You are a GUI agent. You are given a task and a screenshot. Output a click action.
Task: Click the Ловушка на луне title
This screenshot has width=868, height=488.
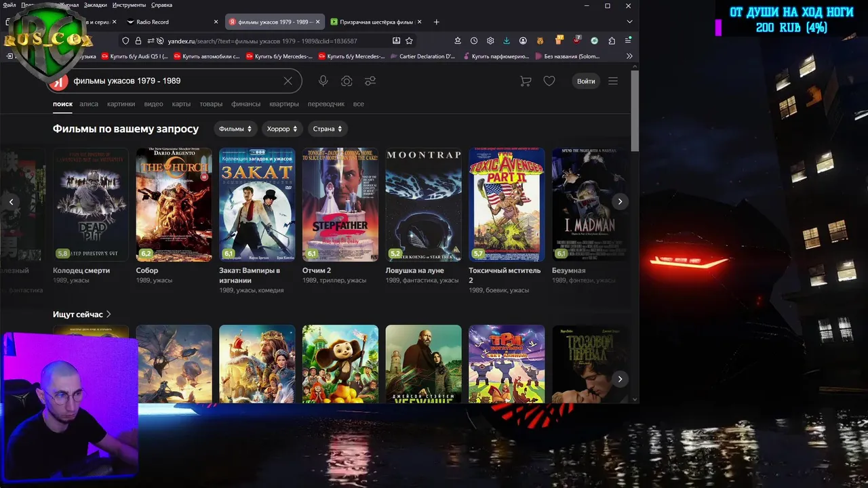pos(415,270)
